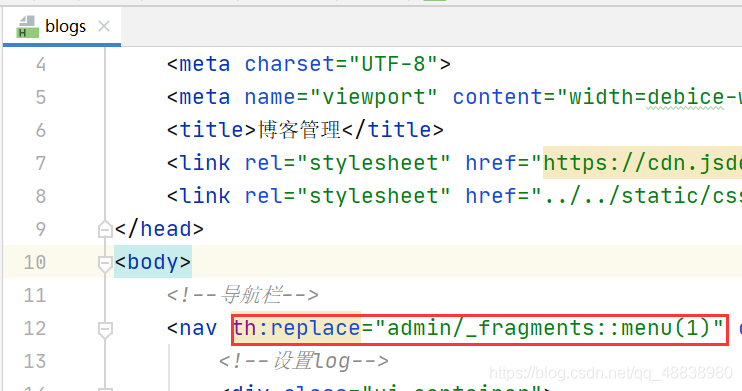Click the content attribute on line 5
This screenshot has width=742, height=391.
(x=497, y=97)
